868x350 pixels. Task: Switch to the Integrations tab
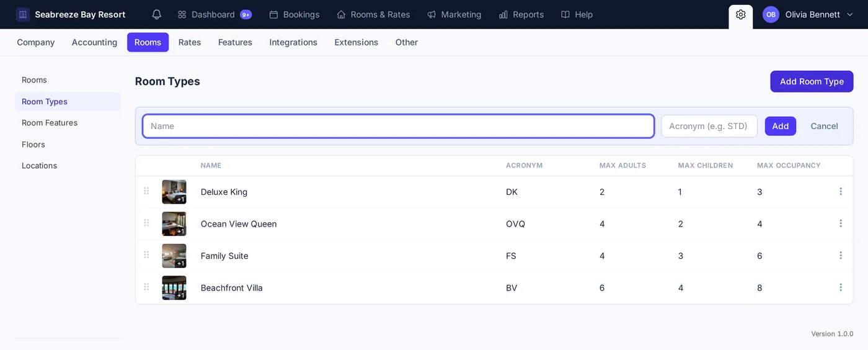pyautogui.click(x=293, y=42)
